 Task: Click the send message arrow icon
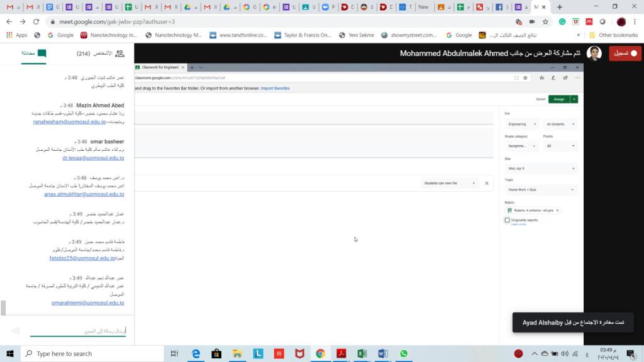15,331
